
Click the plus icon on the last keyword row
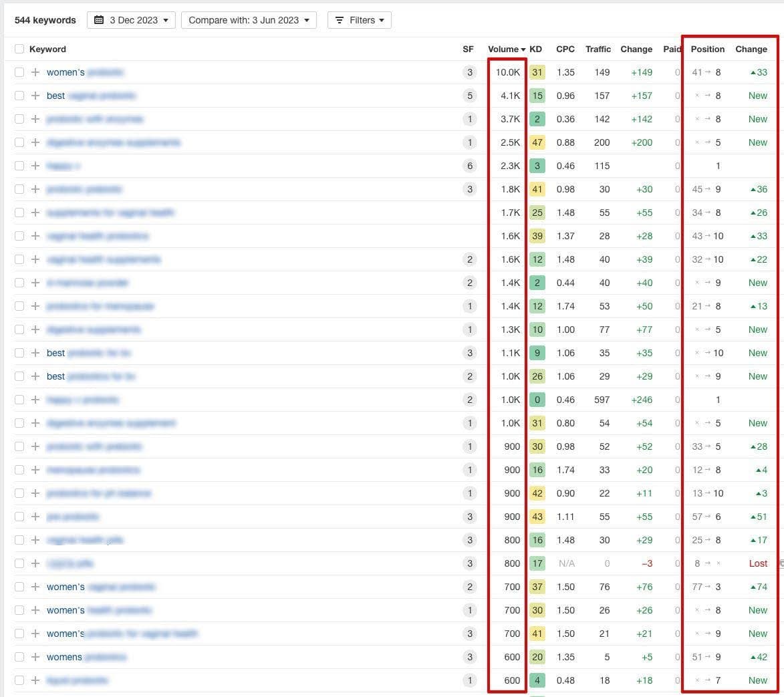point(35,680)
